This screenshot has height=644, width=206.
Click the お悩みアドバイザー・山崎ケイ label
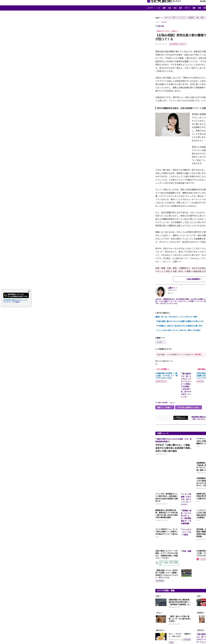coord(167,31)
